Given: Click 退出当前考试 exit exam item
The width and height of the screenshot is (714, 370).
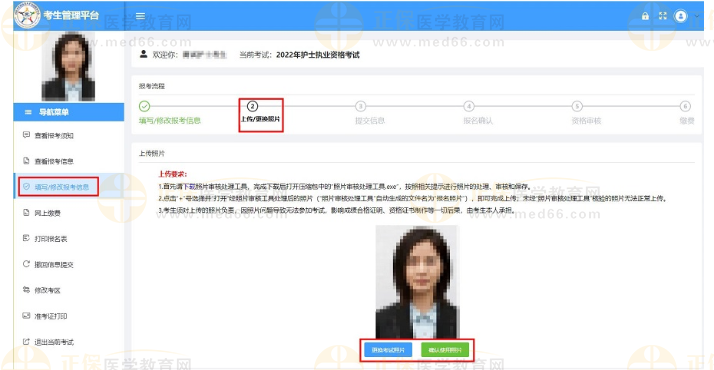Looking at the screenshot, I should click(49, 342).
